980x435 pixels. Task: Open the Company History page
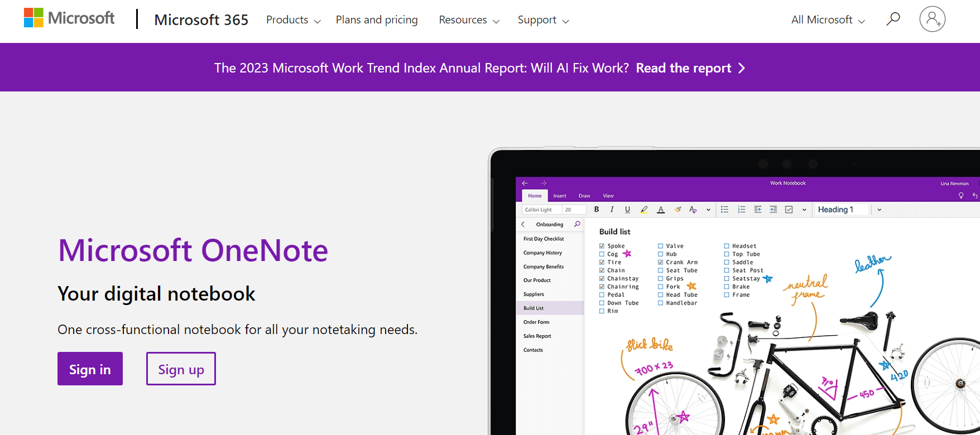542,253
